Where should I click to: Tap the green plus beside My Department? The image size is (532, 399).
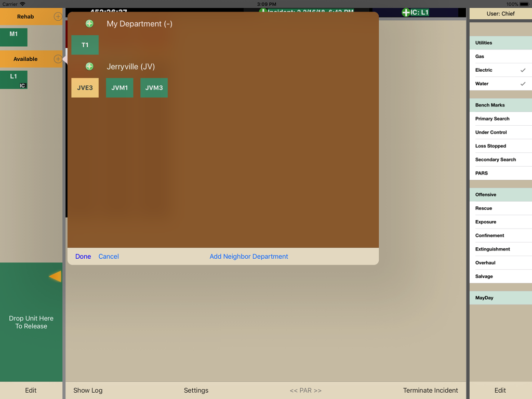(89, 24)
